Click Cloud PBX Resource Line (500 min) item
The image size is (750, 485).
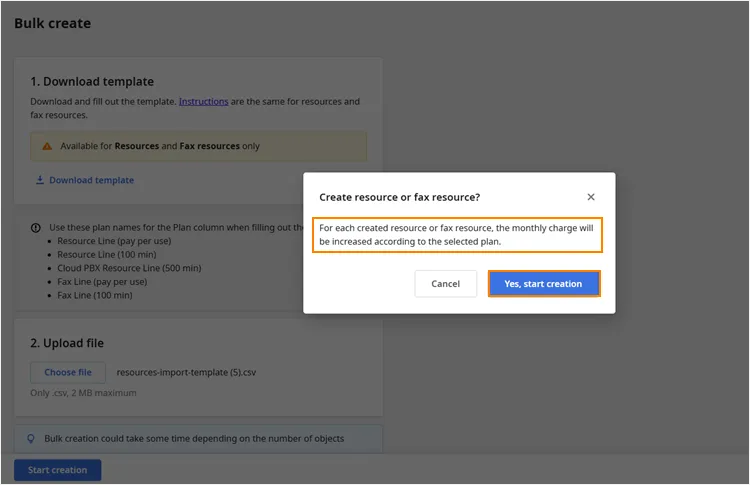129,268
